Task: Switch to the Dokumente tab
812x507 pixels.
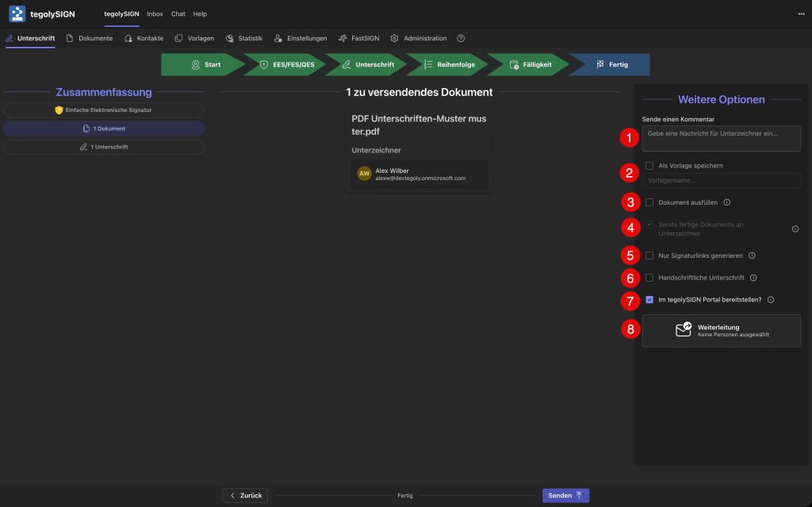Action: click(90, 38)
